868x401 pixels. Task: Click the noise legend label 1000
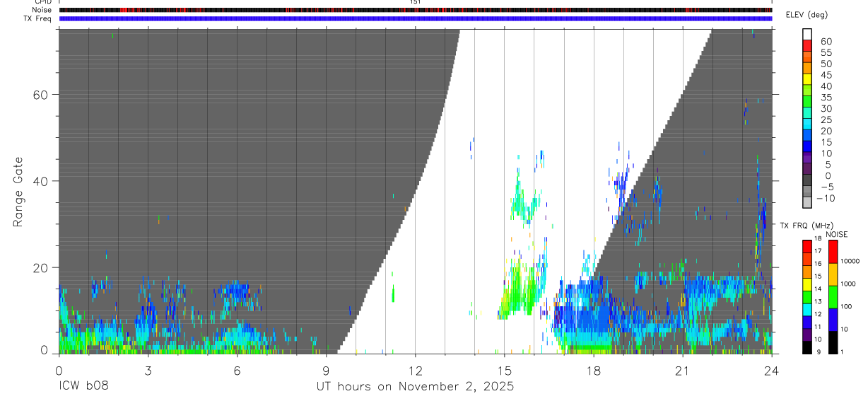850,284
